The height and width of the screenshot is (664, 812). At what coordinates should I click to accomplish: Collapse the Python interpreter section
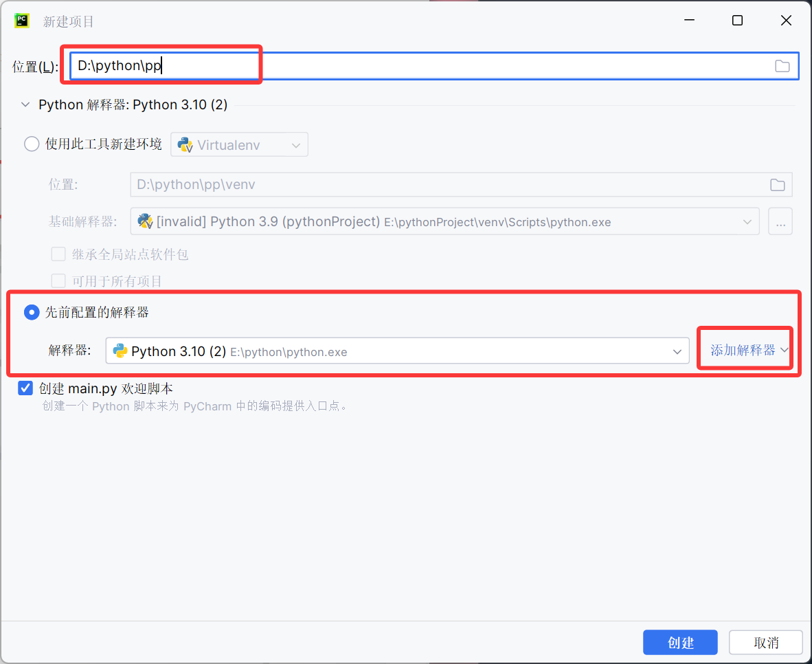click(25, 104)
